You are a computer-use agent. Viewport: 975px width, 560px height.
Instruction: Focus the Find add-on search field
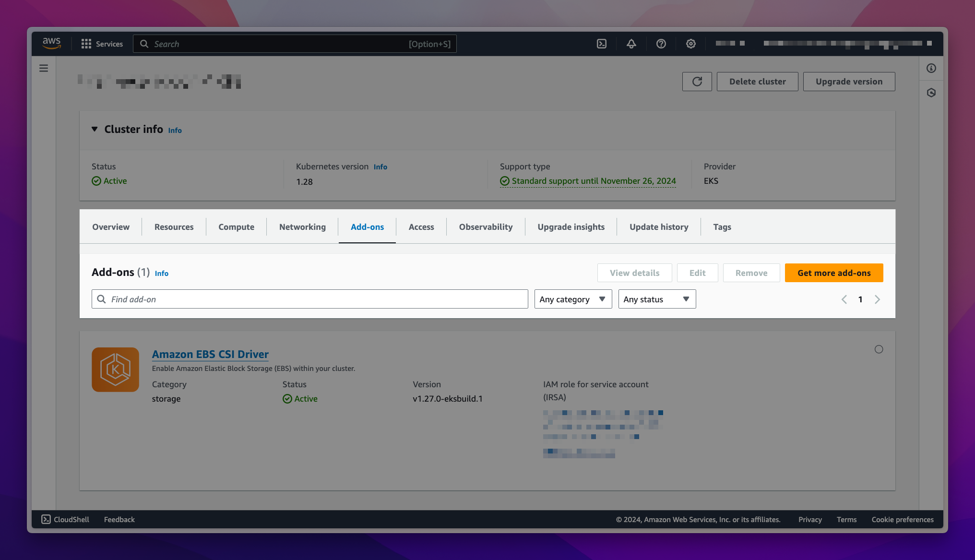[x=309, y=299]
